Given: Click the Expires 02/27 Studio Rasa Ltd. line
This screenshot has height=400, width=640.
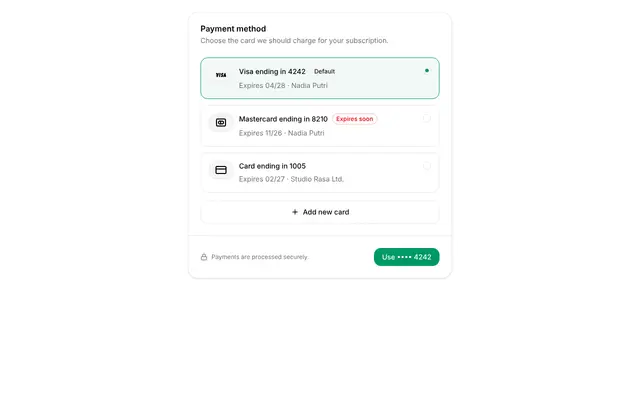Looking at the screenshot, I should tap(291, 179).
